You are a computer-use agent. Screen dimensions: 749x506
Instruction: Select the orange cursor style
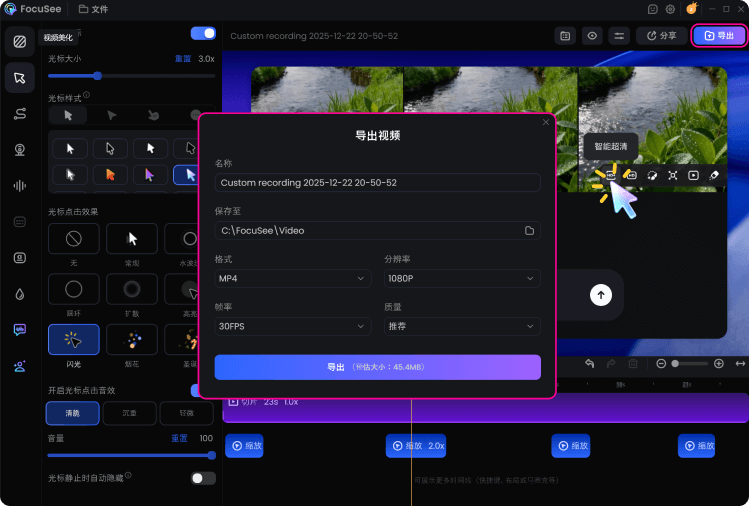pos(110,175)
